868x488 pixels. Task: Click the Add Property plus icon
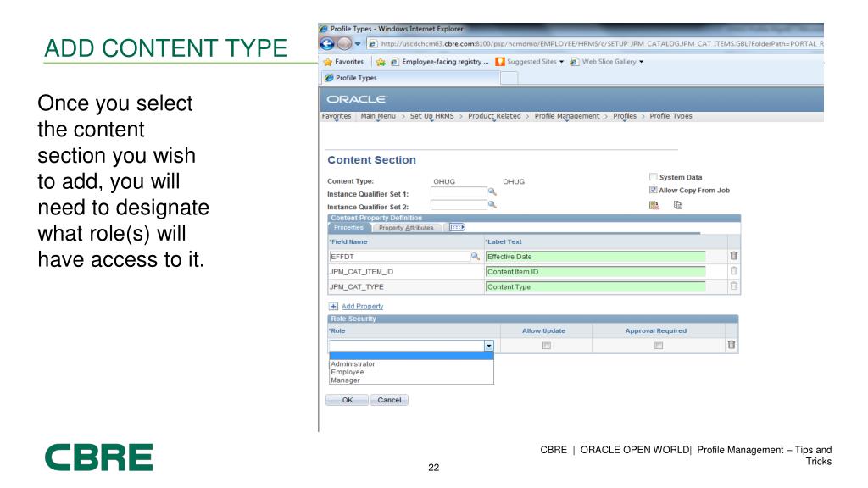coord(333,306)
